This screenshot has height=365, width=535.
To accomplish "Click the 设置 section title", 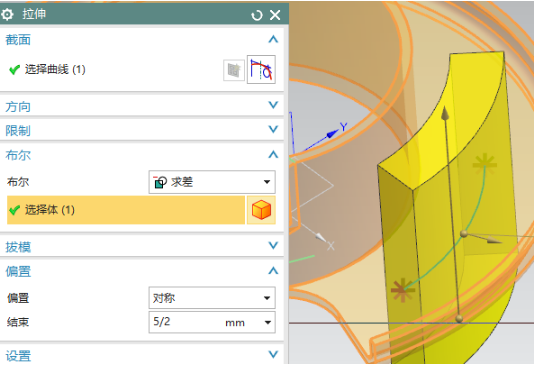I will [x=18, y=356].
